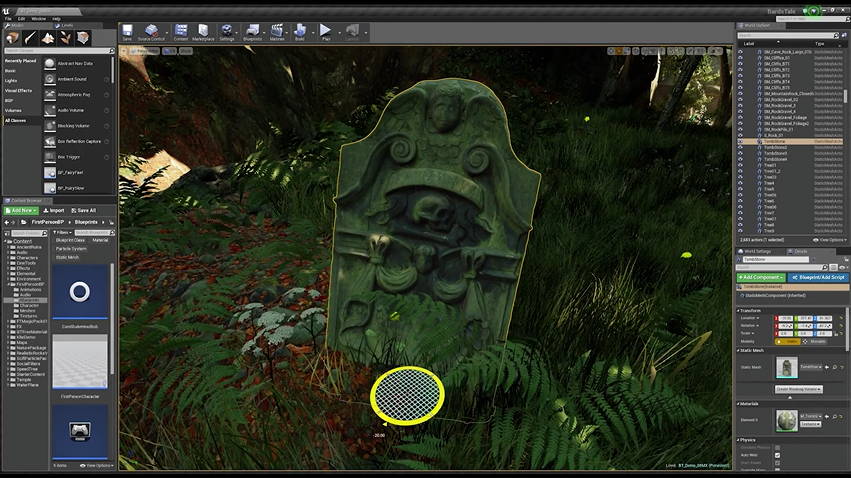
Task: Open the Window menu
Action: pos(39,18)
